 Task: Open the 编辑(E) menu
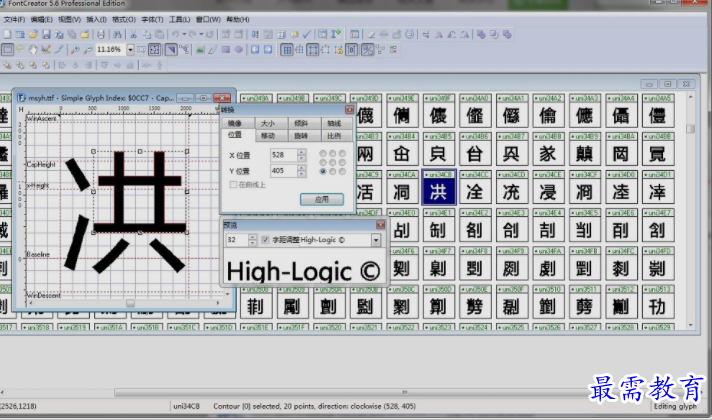pyautogui.click(x=41, y=20)
